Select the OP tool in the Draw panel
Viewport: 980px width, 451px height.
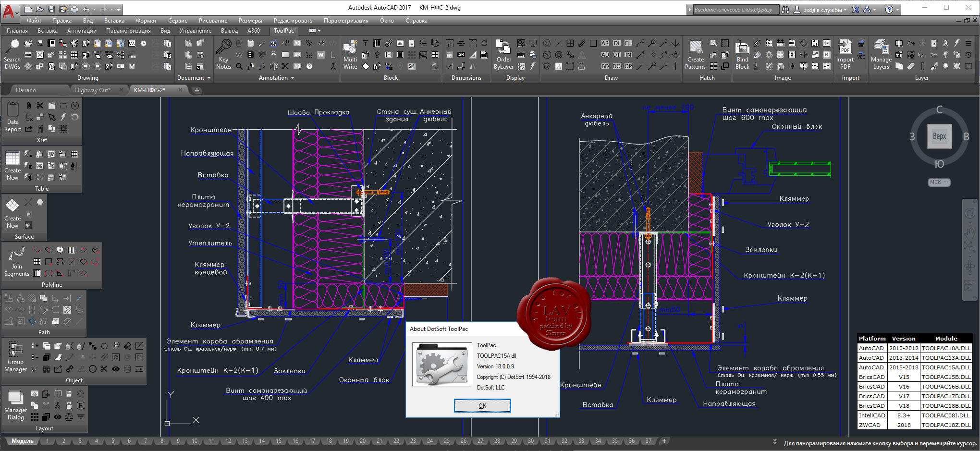click(x=628, y=66)
